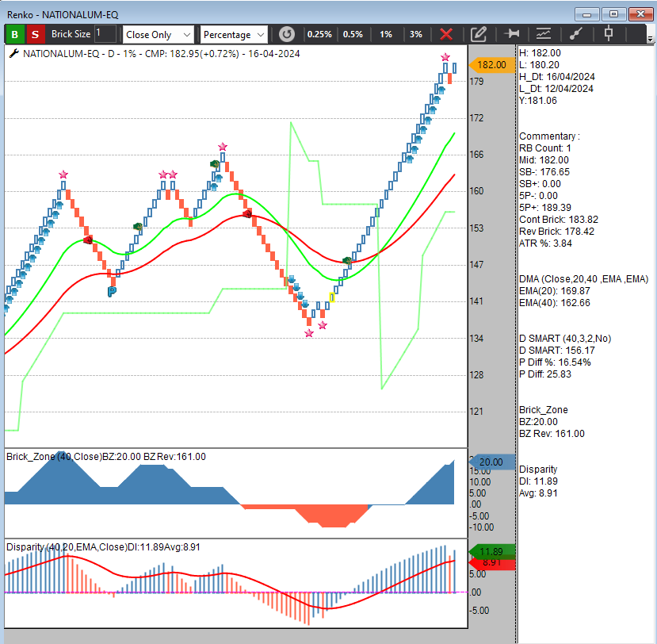This screenshot has width=657, height=644.
Task: Click the pink star at the chart top
Action: click(445, 57)
